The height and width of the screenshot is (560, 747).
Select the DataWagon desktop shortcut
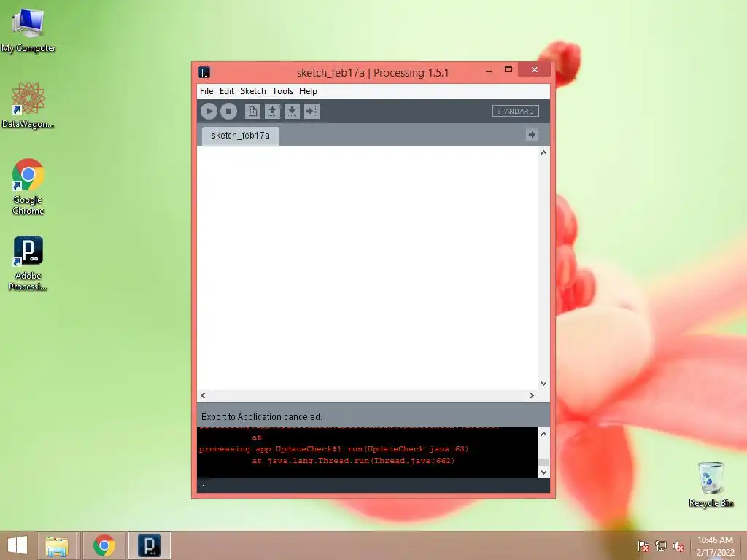(28, 106)
